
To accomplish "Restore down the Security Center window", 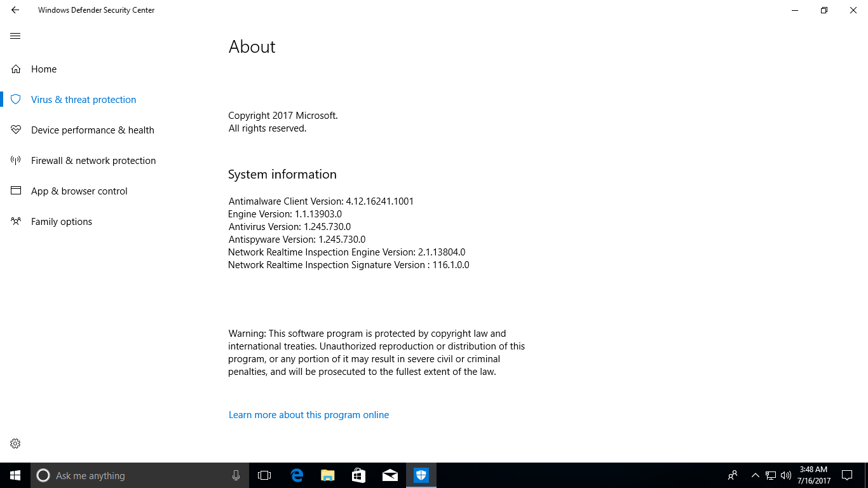I will 824,10.
